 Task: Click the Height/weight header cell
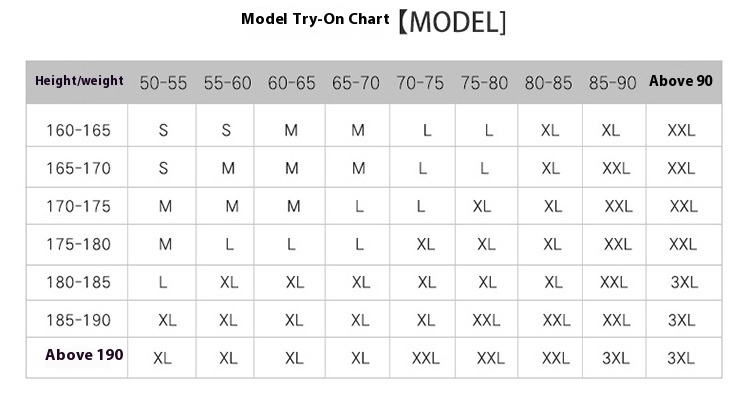(79, 81)
